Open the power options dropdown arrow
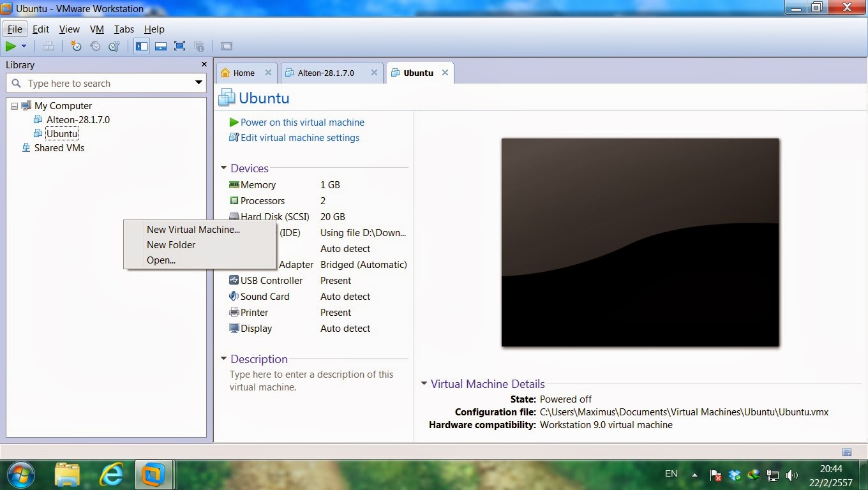This screenshot has height=490, width=868. point(24,46)
